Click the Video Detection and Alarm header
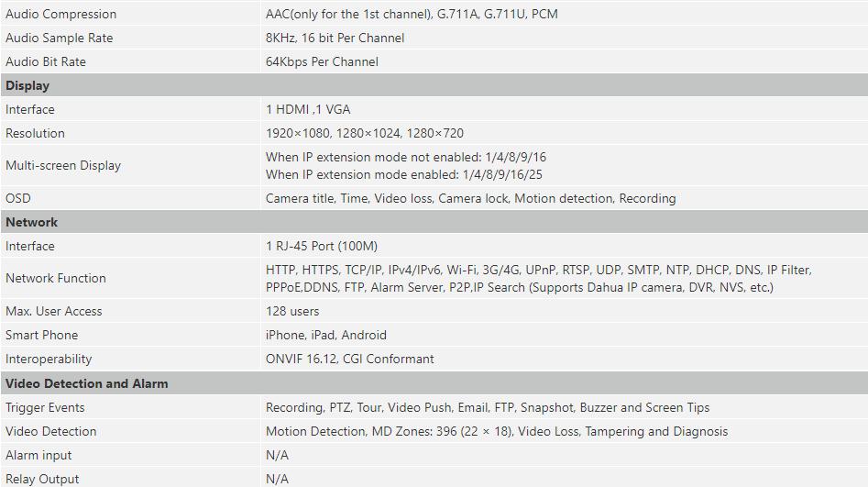 pos(434,383)
